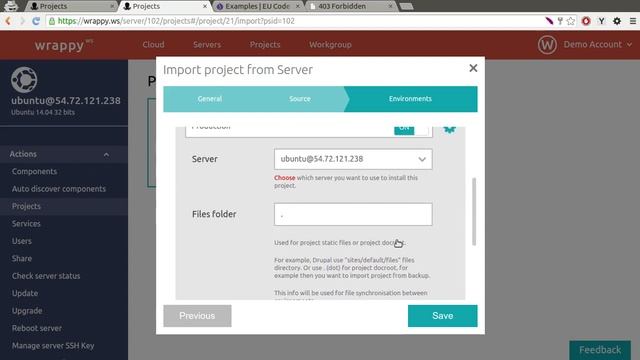
Task: Click the Ubuntu server logo in the sidebar
Action: pyautogui.click(x=24, y=80)
